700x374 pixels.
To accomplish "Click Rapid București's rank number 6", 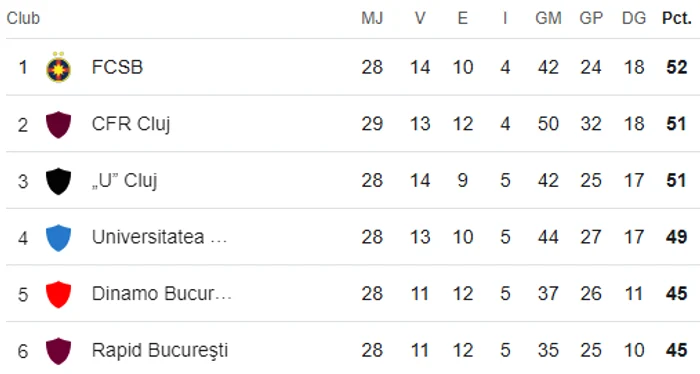I will (23, 351).
